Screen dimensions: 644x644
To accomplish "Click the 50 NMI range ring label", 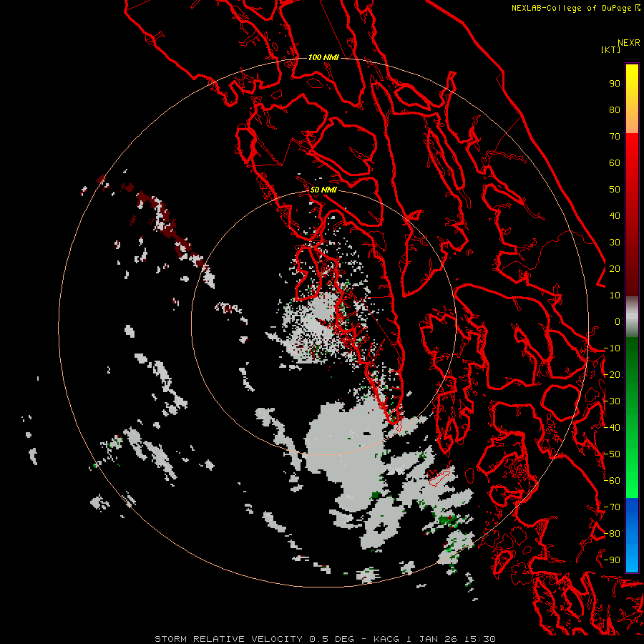I will (323, 190).
